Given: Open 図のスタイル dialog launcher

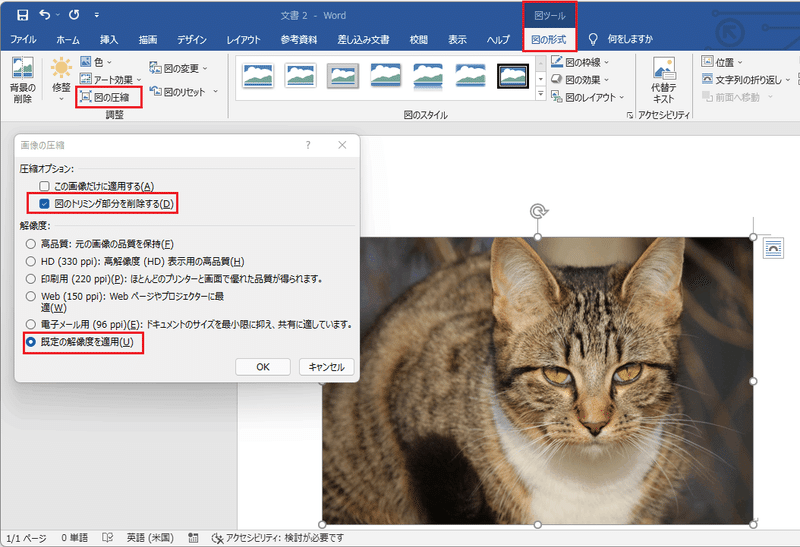Looking at the screenshot, I should point(630,116).
